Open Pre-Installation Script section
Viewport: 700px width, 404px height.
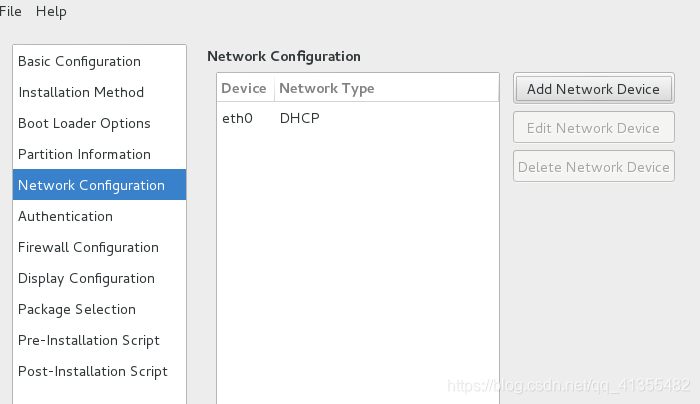tap(100, 340)
